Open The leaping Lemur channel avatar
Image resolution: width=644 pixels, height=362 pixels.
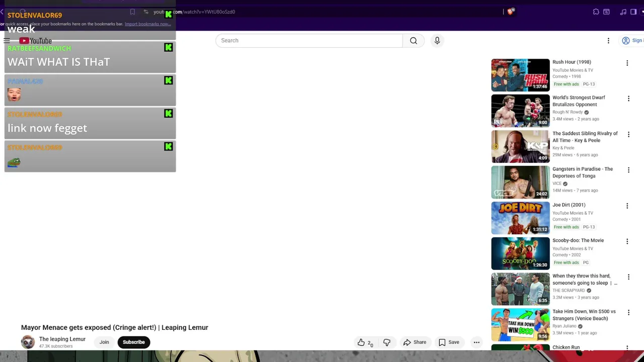pos(28,342)
